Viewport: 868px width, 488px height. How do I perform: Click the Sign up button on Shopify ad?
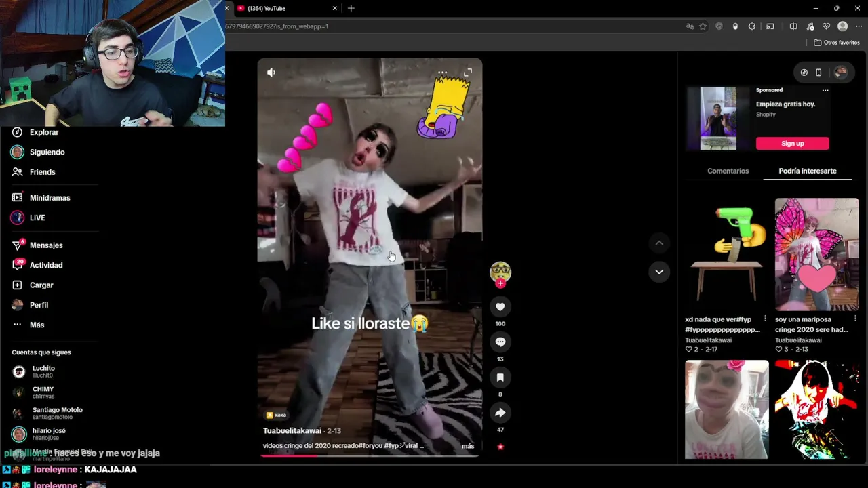pyautogui.click(x=792, y=143)
